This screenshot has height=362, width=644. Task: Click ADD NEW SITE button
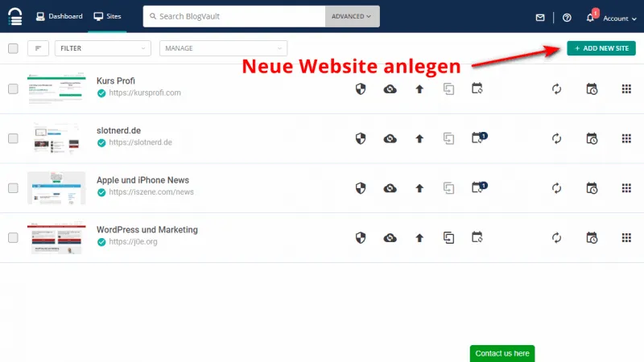coord(601,48)
